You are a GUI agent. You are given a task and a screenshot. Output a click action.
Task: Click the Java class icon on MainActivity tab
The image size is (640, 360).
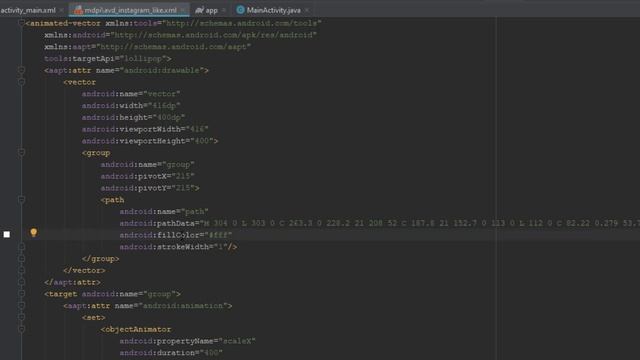[240, 10]
